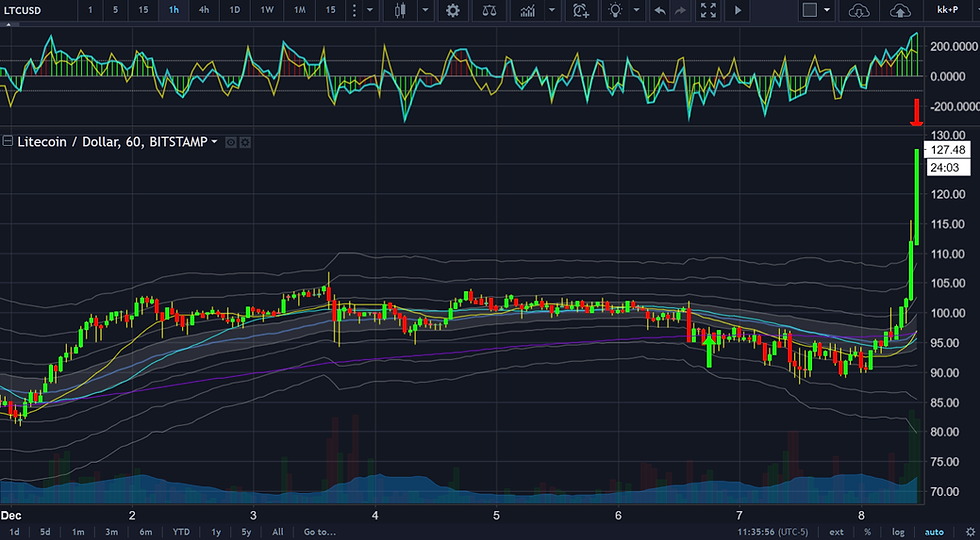Set date range to 1d
This screenshot has width=980, height=540.
[x=14, y=532]
